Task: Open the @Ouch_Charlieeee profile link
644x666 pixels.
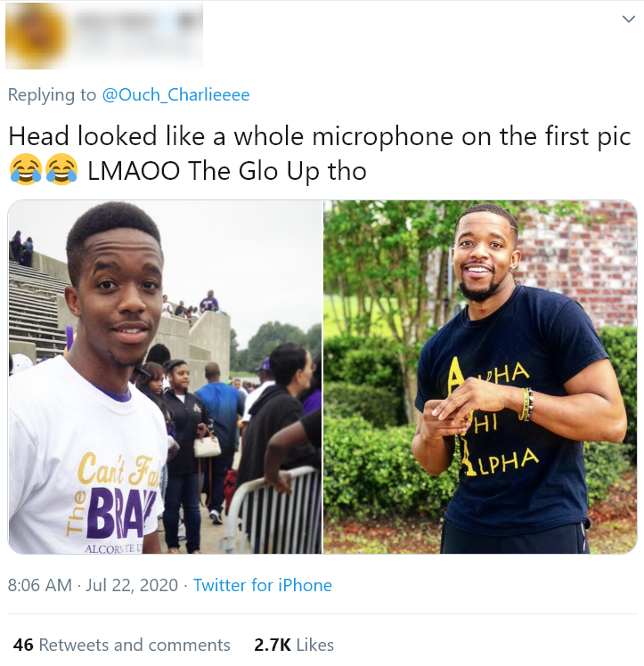Action: 175,94
